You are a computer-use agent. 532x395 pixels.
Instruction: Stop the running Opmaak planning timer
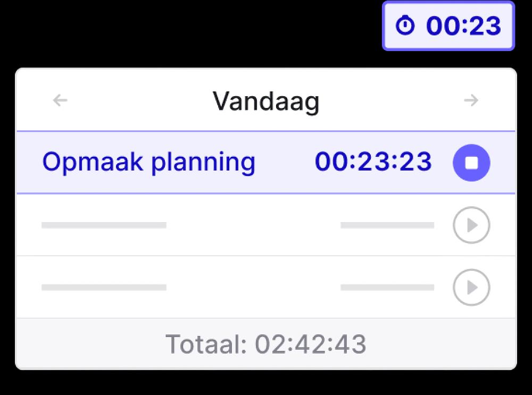point(471,163)
